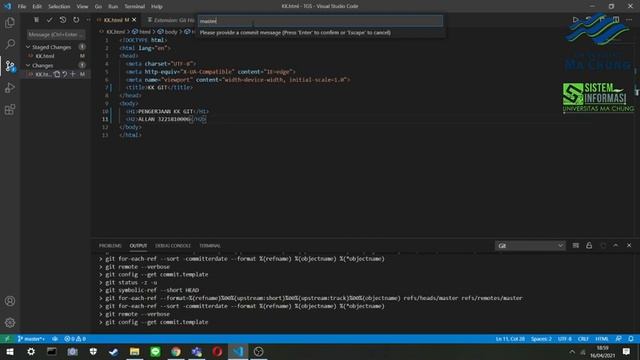The width and height of the screenshot is (640, 360).
Task: Click the Run play icon in editor toolbar
Action: [576, 20]
